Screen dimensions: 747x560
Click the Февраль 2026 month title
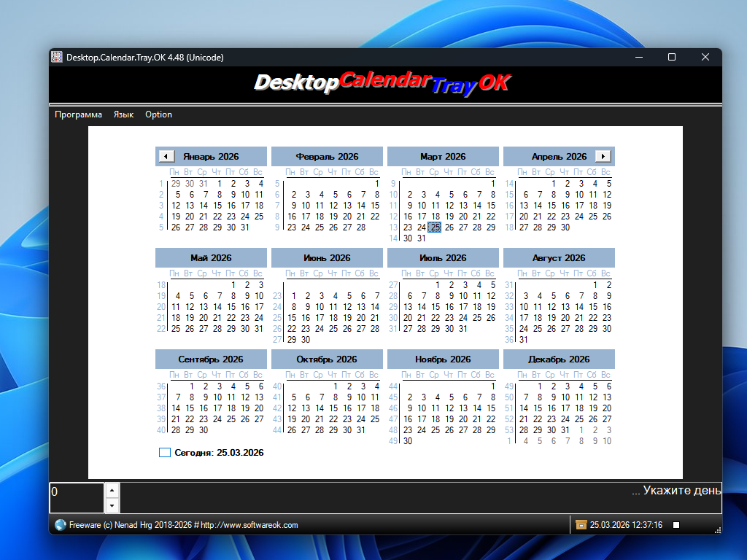click(x=327, y=156)
